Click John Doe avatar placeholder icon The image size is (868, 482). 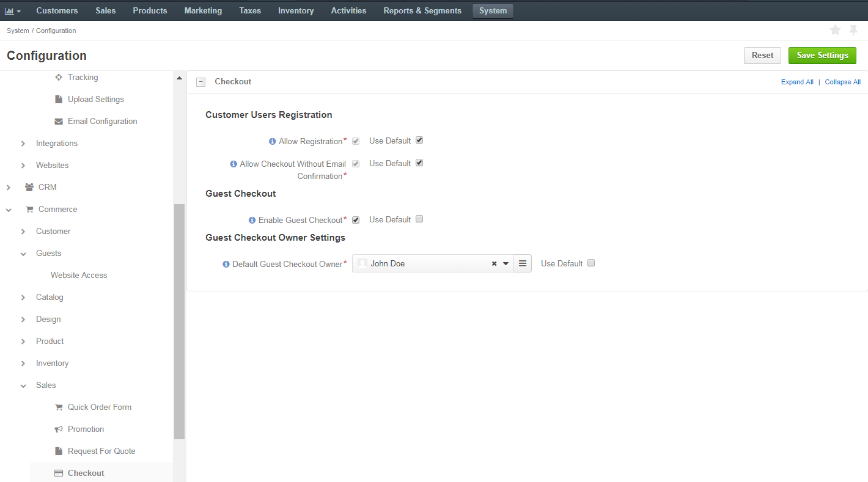(362, 263)
